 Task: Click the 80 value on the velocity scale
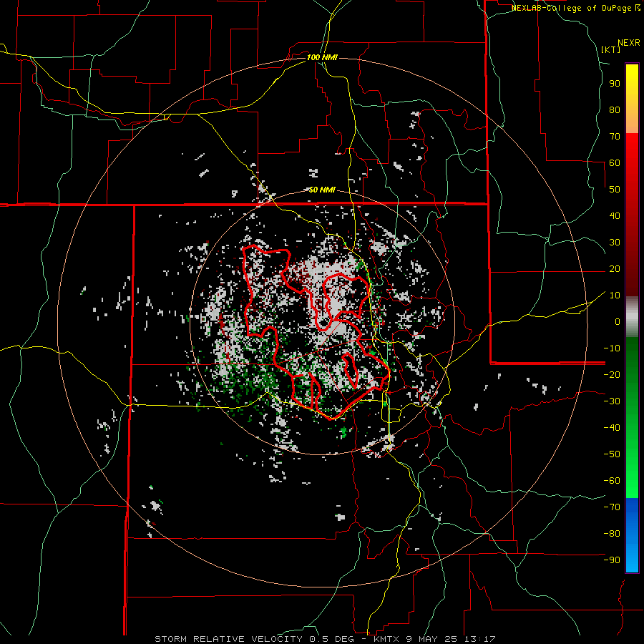pos(615,109)
